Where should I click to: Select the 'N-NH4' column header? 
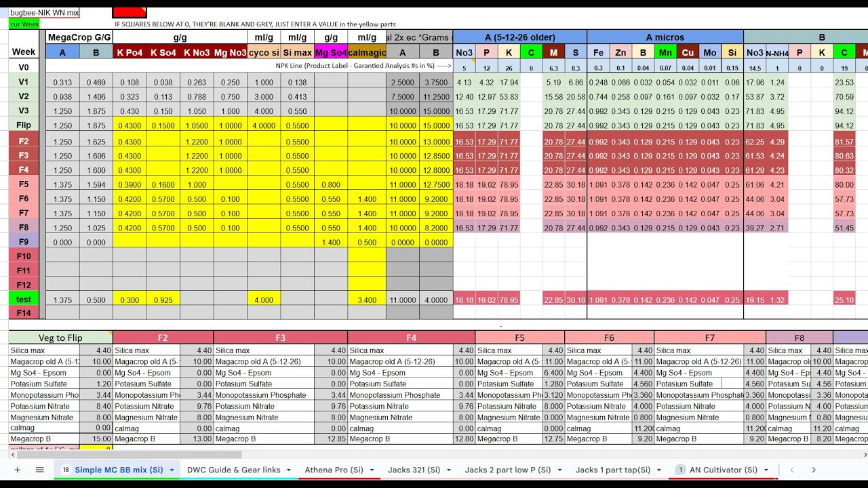777,52
